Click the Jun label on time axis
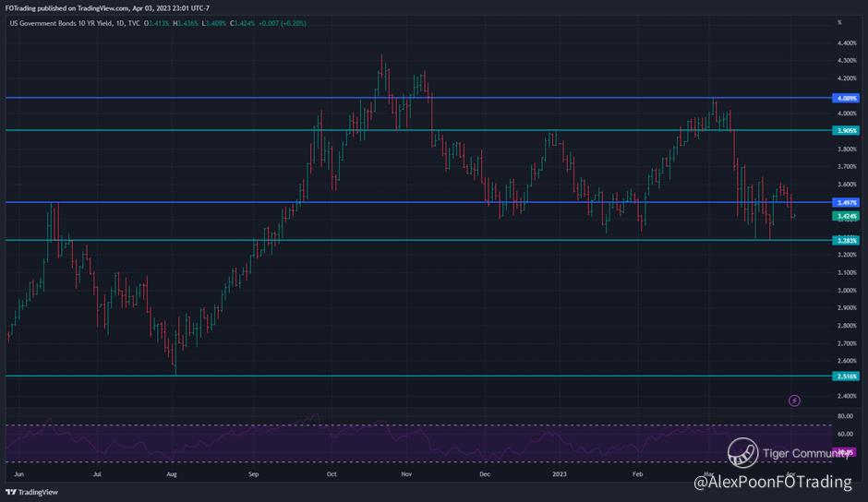868x502 pixels. click(18, 474)
